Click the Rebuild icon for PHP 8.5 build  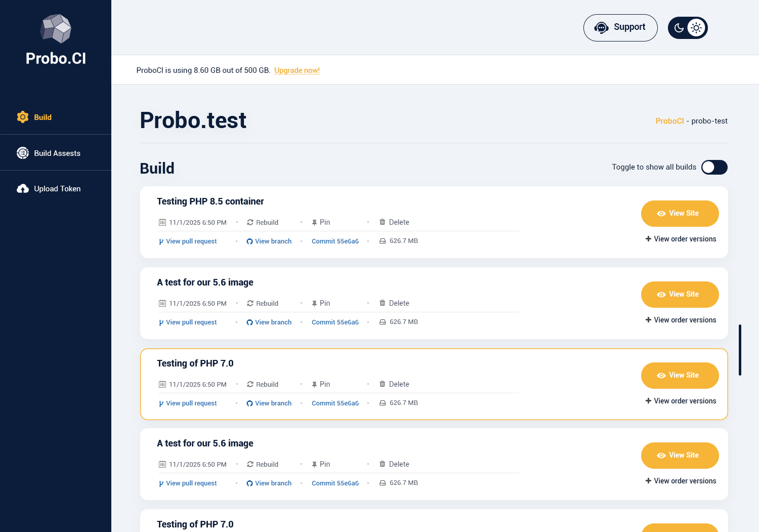[250, 222]
